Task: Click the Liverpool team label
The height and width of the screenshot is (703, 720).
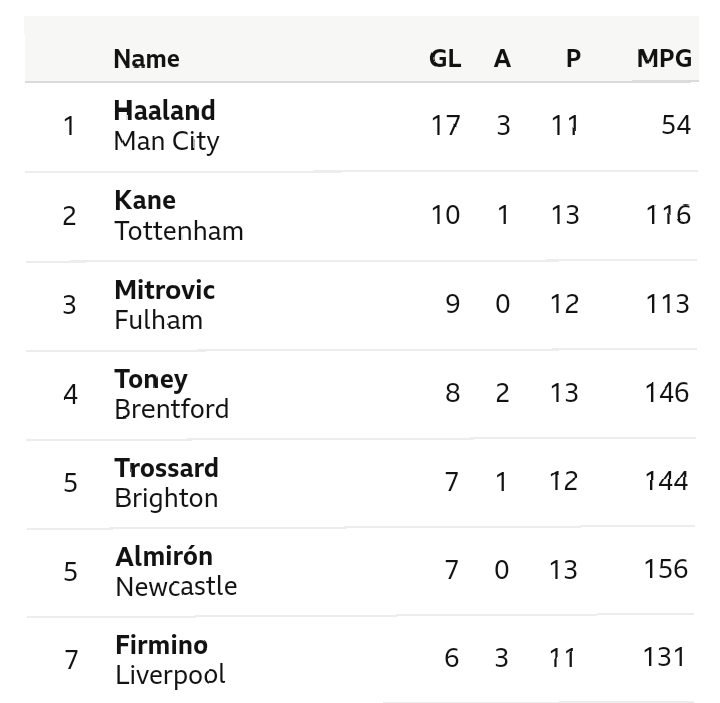Action: pos(170,675)
